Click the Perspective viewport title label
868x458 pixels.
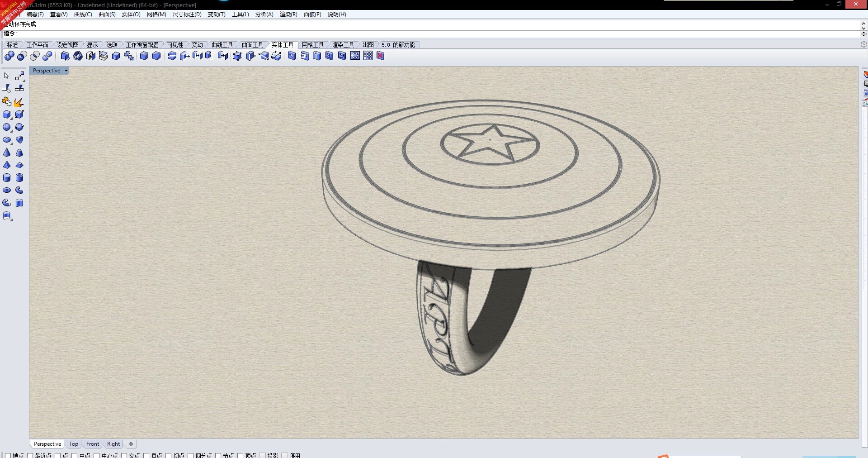(x=47, y=71)
